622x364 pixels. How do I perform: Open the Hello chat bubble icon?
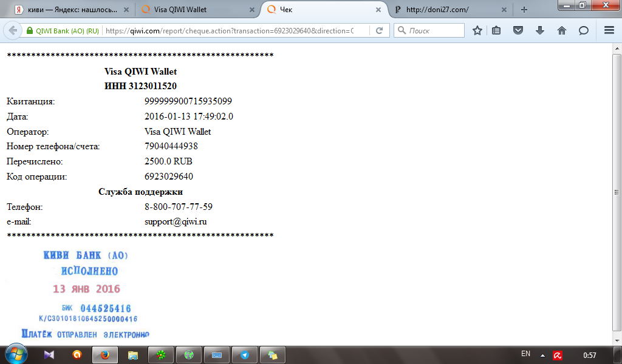[584, 30]
